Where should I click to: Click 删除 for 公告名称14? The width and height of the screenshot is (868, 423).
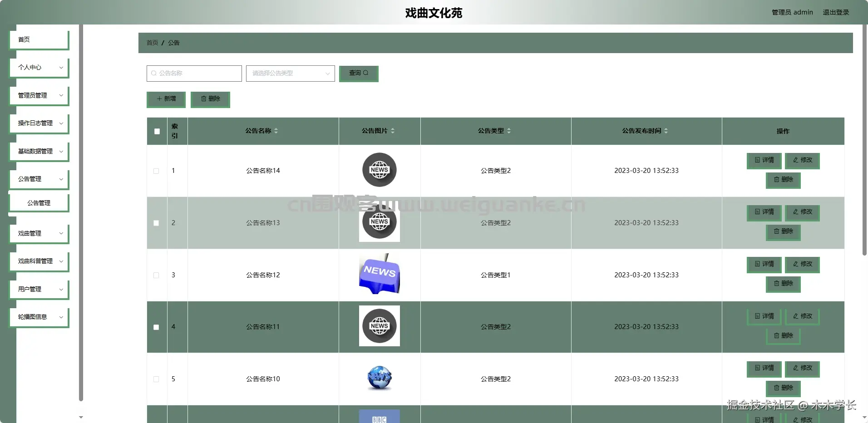click(783, 180)
